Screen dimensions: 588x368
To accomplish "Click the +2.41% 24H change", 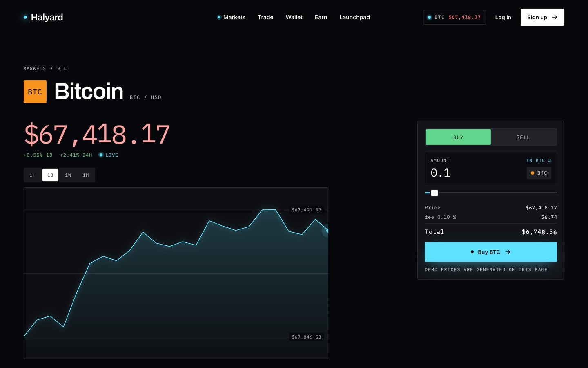I will coord(76,155).
